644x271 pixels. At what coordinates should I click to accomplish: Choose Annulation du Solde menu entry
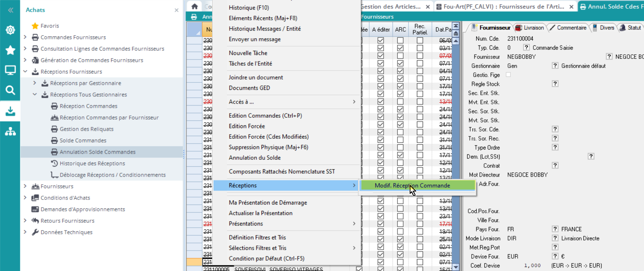[x=255, y=157]
